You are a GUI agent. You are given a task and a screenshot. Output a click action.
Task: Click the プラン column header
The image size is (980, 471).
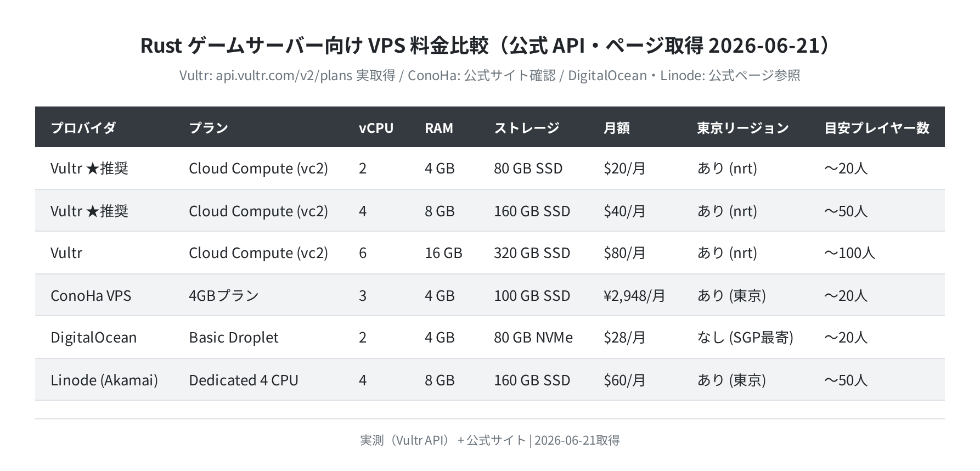click(x=209, y=128)
